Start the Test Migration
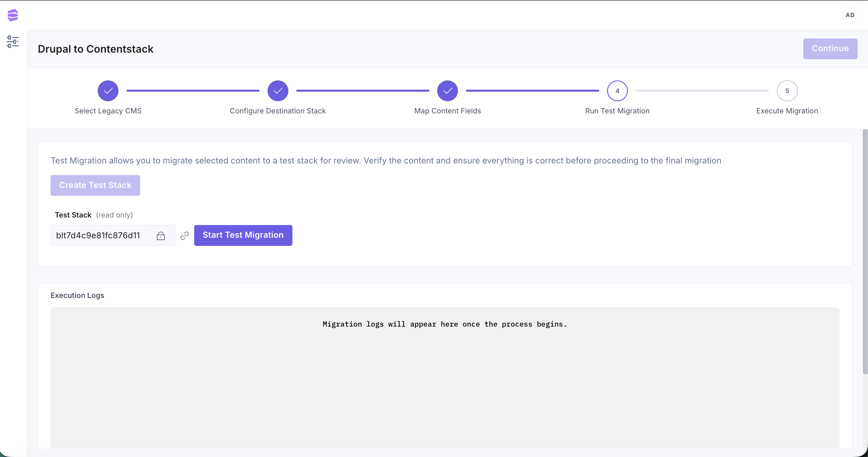 pos(243,235)
